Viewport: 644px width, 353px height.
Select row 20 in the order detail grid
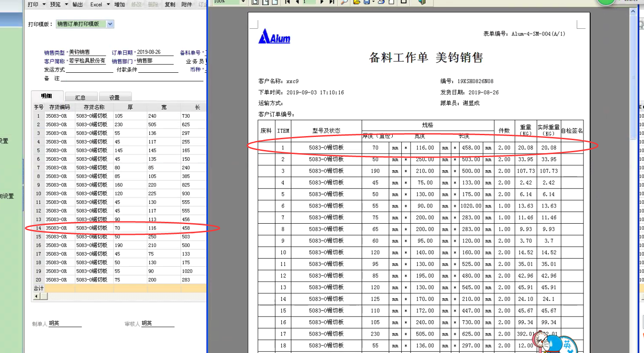120,280
